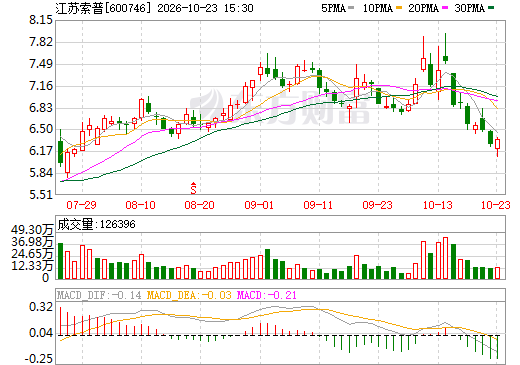This screenshot has height=365, width=520.
Task: Click the magenta 20PMA color dash
Action: click(445, 8)
